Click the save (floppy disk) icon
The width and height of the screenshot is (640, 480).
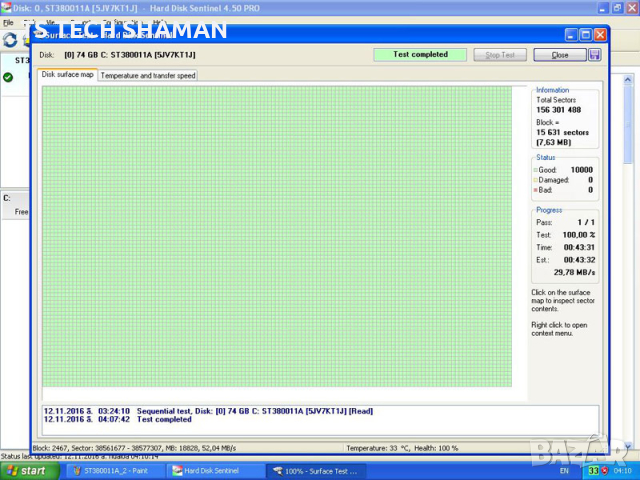click(x=595, y=55)
